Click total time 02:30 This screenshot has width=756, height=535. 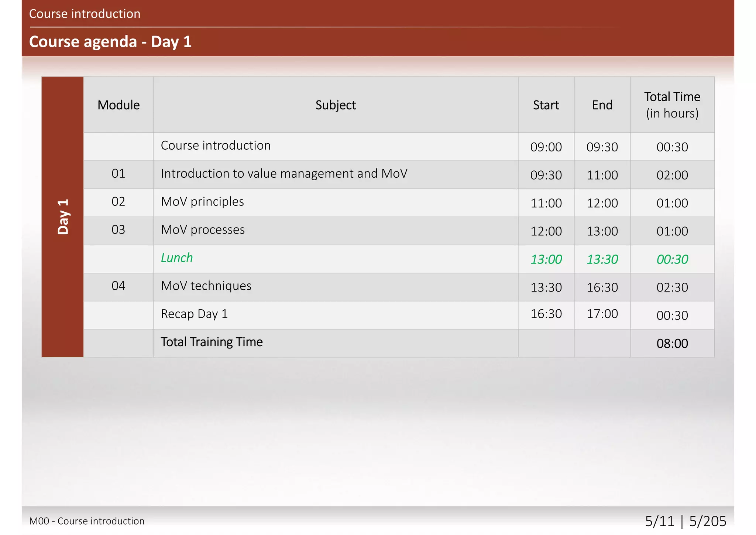click(x=672, y=287)
